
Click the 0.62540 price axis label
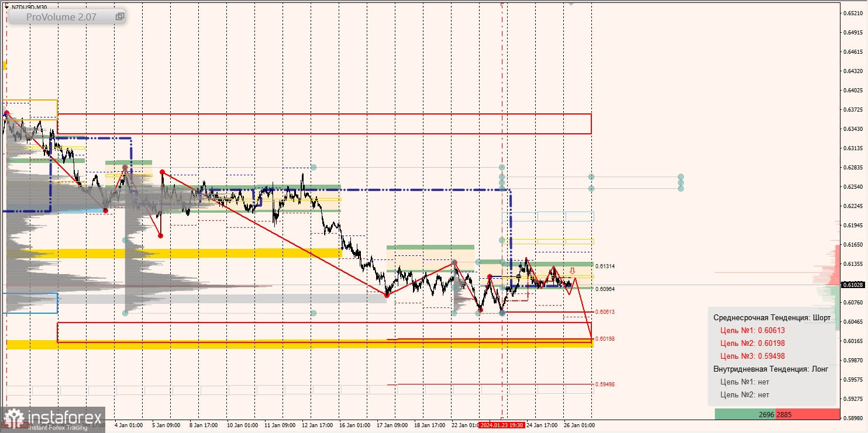pos(852,187)
